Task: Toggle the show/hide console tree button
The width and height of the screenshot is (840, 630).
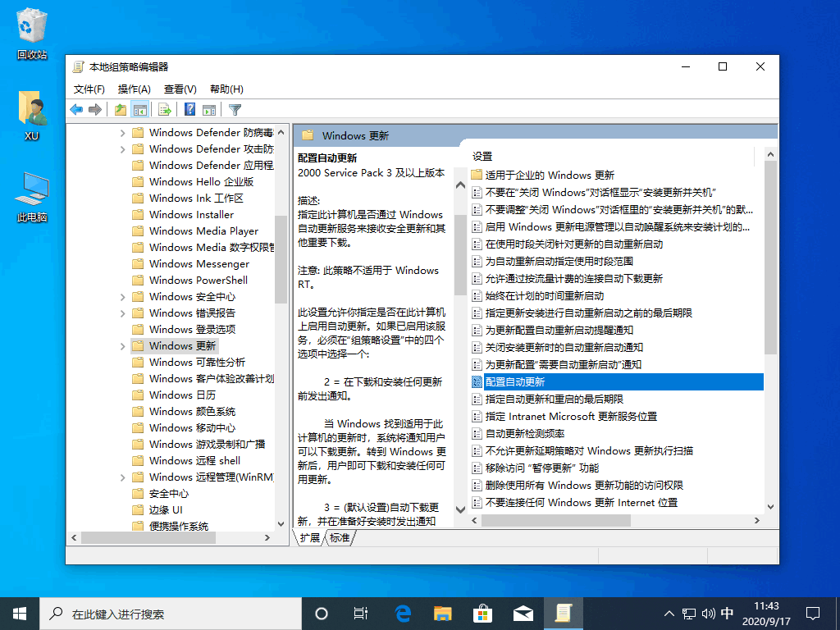Action: tap(140, 110)
